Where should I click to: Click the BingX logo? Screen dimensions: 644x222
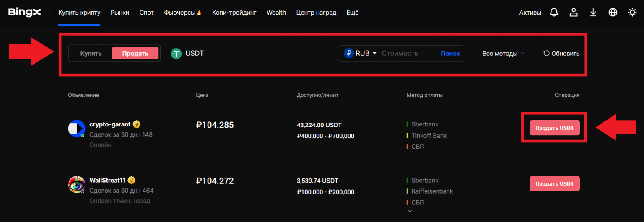click(25, 13)
